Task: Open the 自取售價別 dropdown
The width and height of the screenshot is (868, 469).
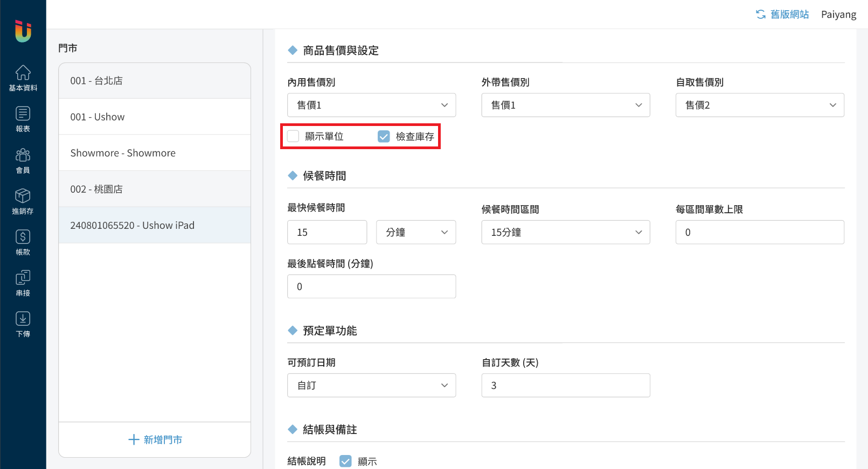Action: click(759, 105)
